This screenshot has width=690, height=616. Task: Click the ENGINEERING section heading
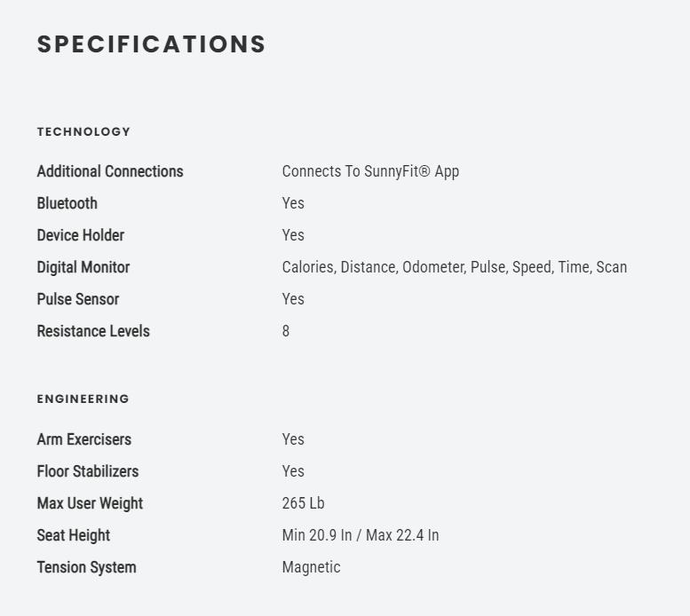tap(83, 399)
